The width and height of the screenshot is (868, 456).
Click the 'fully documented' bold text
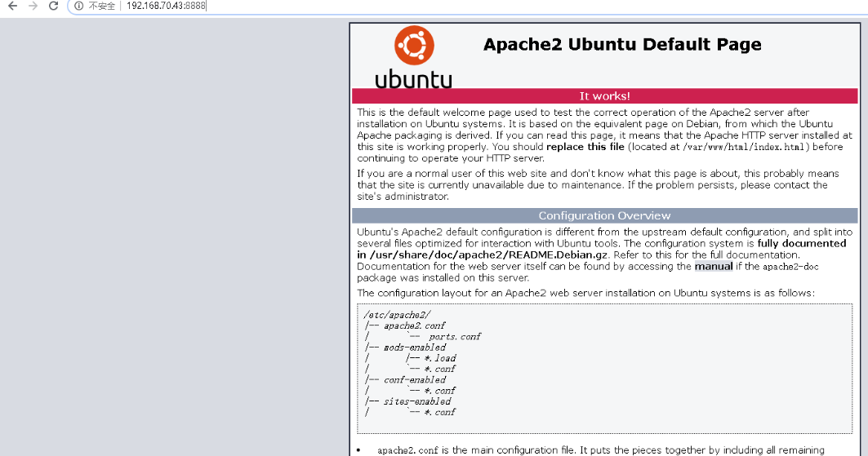coord(802,244)
